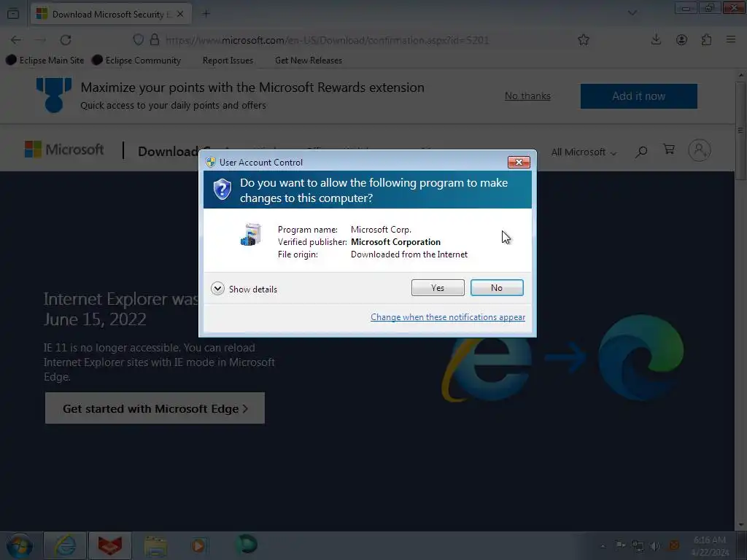Open a new browser tab
Image resolution: width=747 pixels, height=560 pixels.
click(206, 14)
